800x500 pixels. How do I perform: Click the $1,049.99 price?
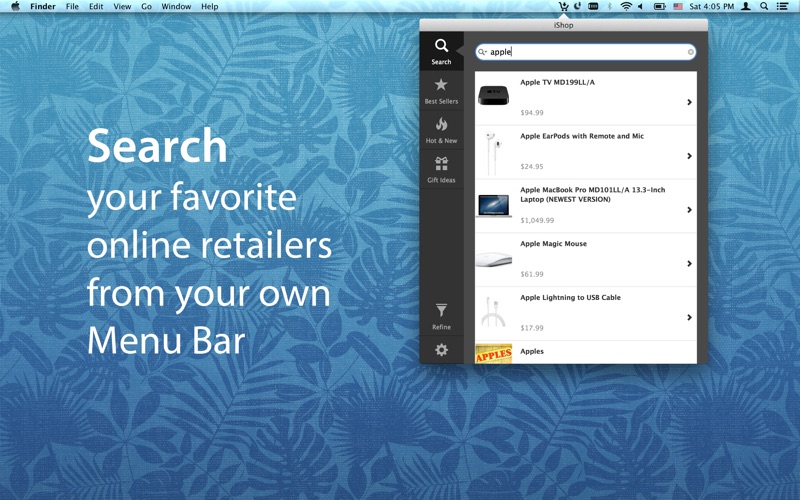[537, 220]
